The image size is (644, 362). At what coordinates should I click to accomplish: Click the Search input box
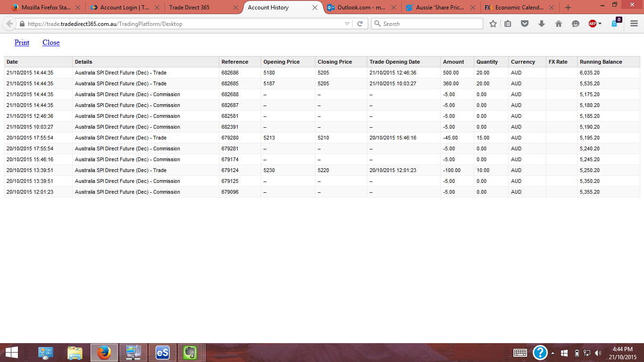coord(427,24)
